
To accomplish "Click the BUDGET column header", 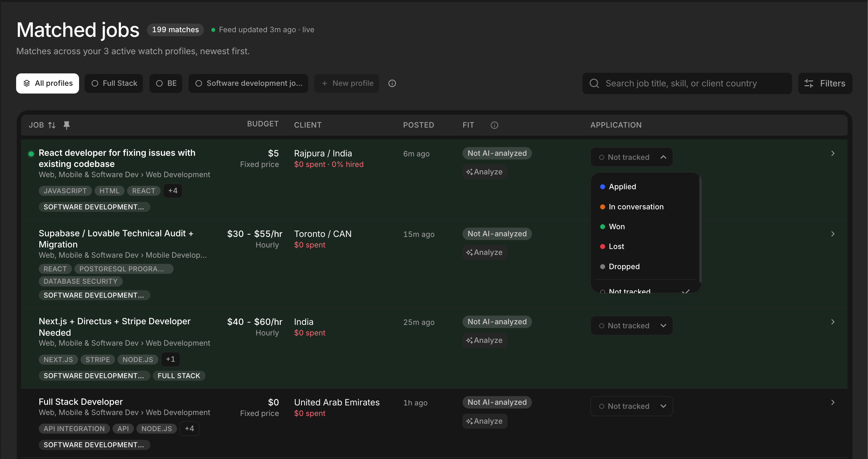I will click(263, 124).
